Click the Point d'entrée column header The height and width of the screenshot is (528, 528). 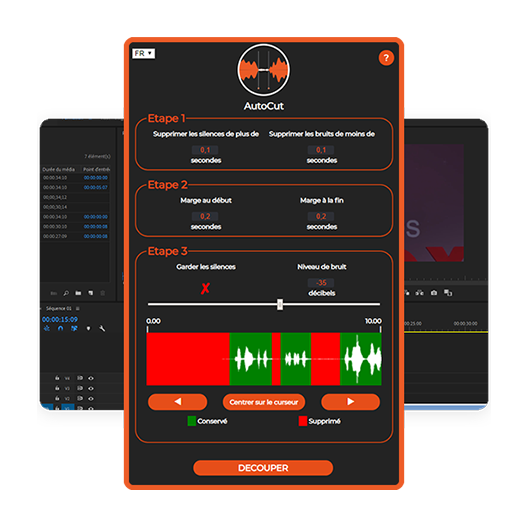click(96, 169)
